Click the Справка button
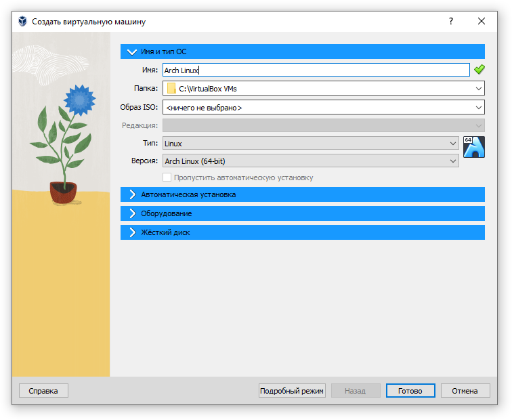 [43, 391]
